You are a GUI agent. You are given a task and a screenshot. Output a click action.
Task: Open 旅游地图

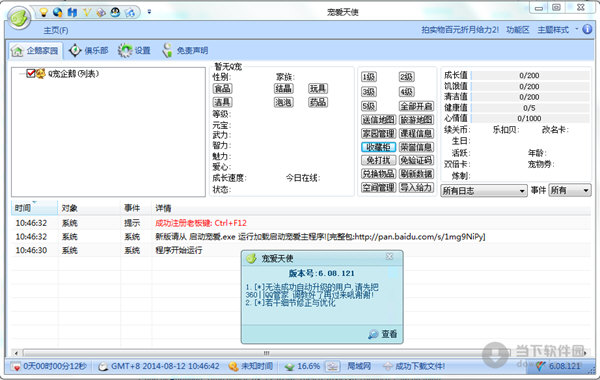416,120
